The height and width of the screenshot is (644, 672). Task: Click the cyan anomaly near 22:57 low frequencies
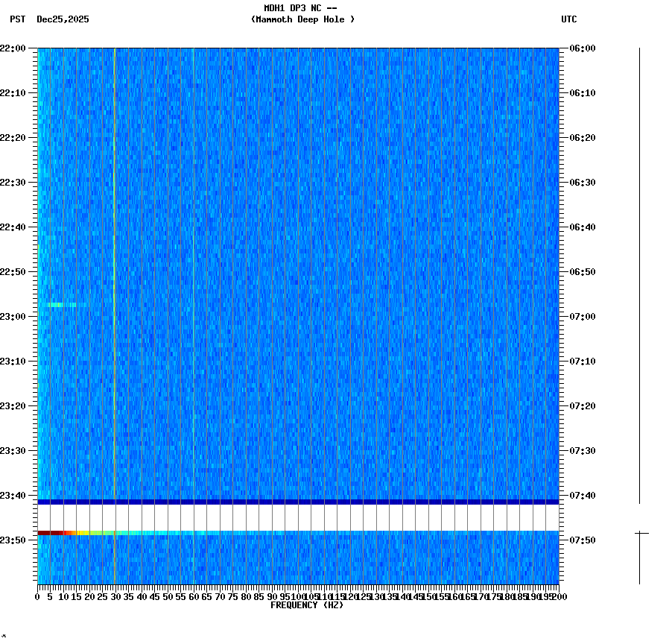60,304
